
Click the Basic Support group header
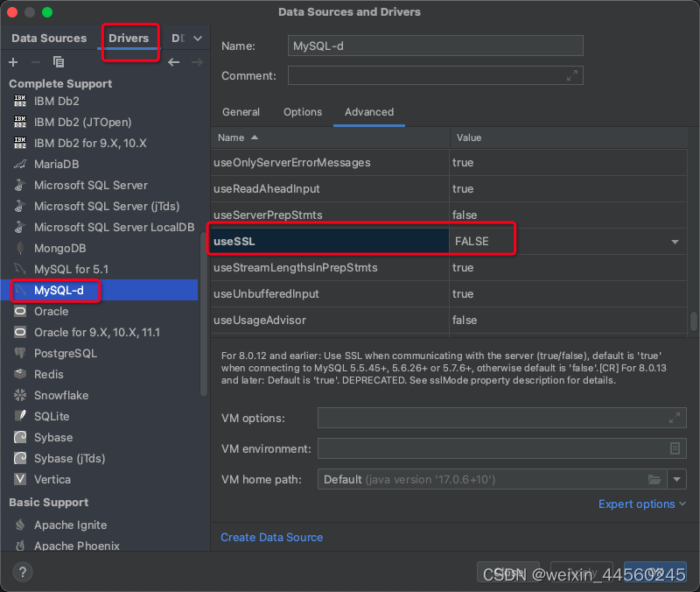[49, 502]
